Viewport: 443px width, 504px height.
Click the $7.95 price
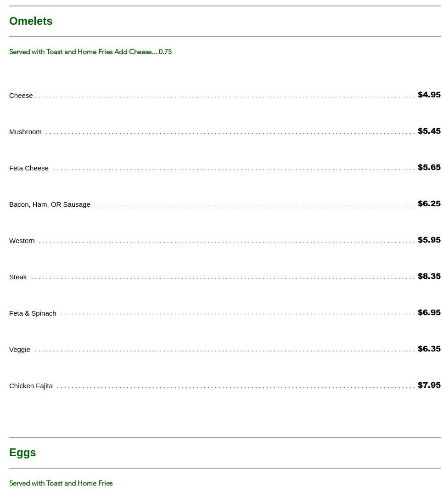coord(429,385)
